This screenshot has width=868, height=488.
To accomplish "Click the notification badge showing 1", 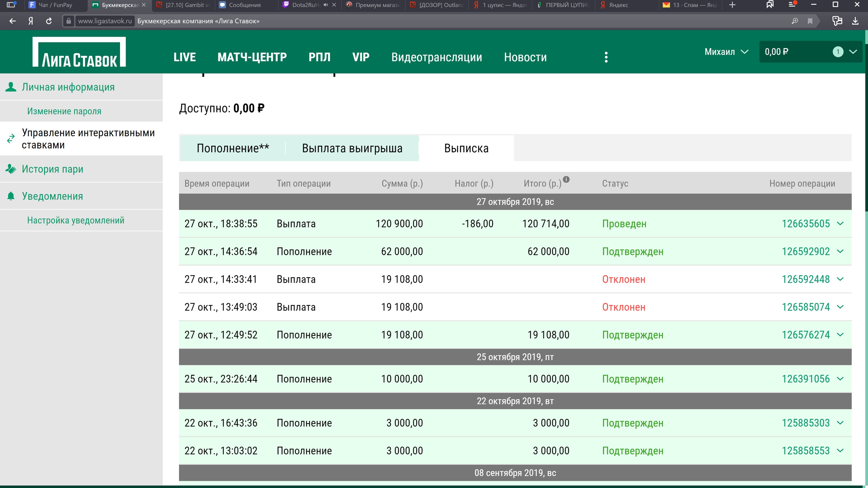I will (838, 52).
